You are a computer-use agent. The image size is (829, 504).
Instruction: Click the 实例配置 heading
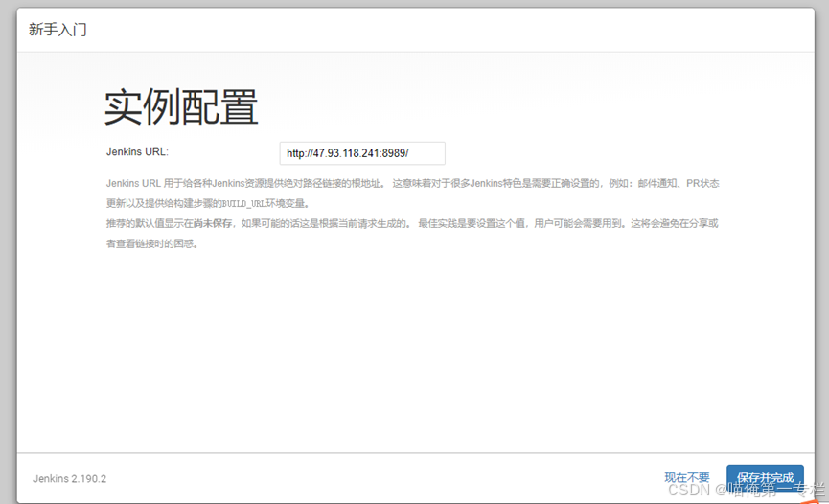181,107
